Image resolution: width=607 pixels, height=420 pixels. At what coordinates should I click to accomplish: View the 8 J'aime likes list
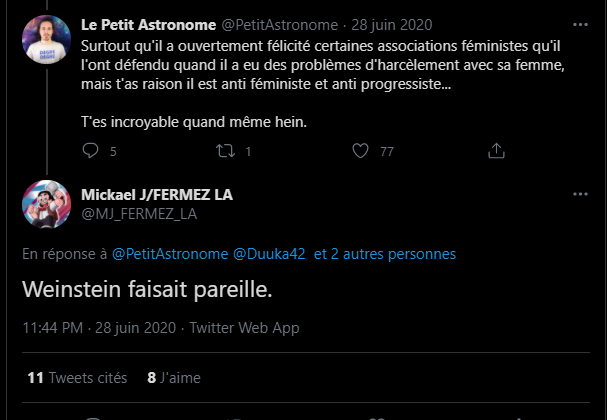pos(173,378)
